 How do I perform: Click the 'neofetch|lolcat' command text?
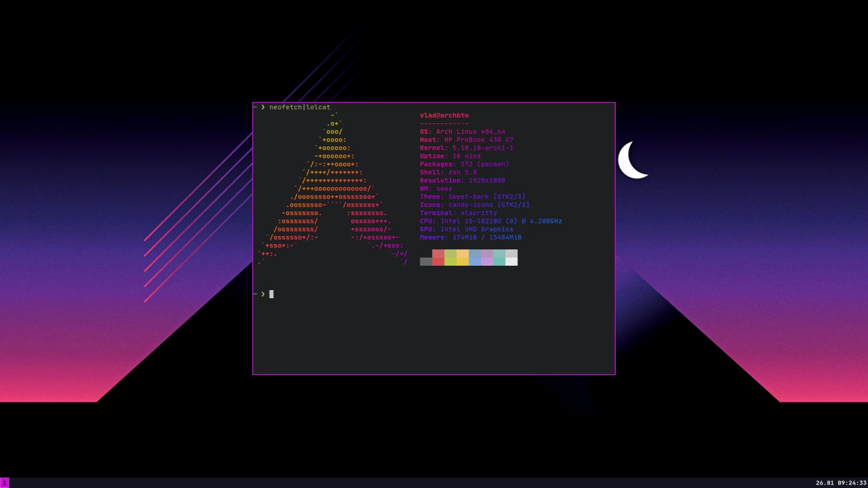click(300, 107)
